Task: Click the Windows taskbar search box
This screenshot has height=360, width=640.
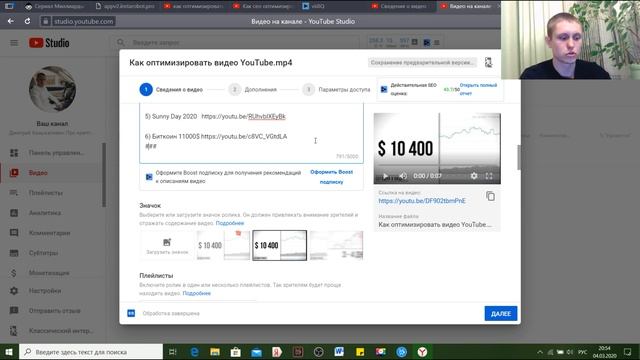Action: pos(91,352)
